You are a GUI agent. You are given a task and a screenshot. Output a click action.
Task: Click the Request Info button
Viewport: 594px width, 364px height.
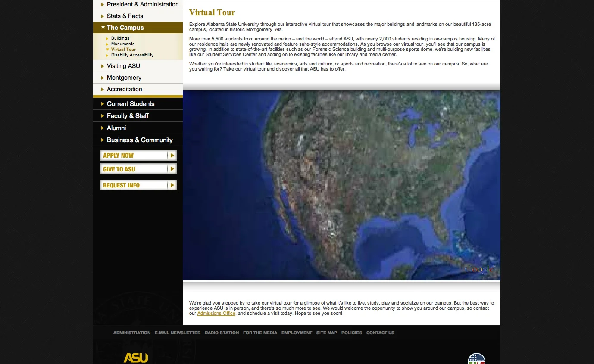pos(138,185)
